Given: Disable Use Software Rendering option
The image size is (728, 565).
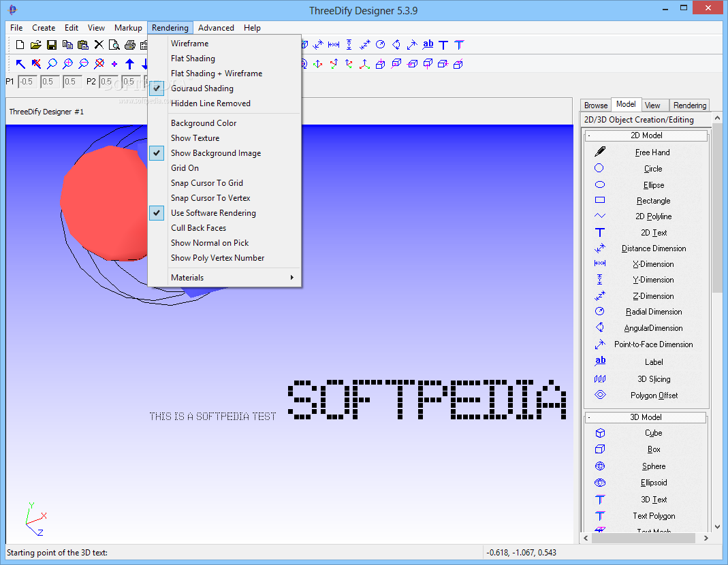Looking at the screenshot, I should 225,212.
